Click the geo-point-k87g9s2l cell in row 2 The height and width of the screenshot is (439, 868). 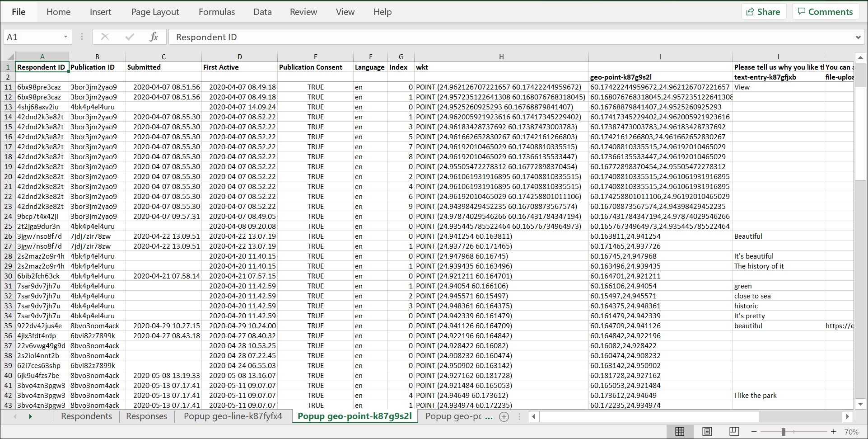tap(660, 77)
